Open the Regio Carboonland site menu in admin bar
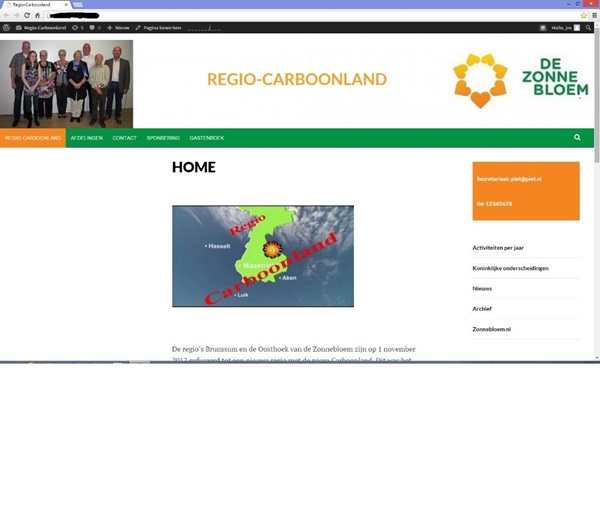 [41, 28]
